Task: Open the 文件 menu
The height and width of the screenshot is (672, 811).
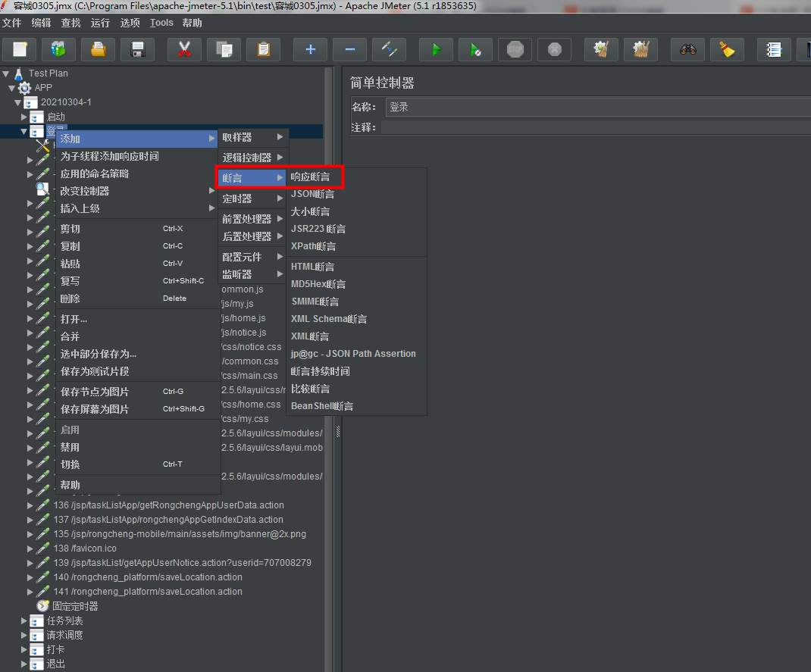Action: (11, 23)
